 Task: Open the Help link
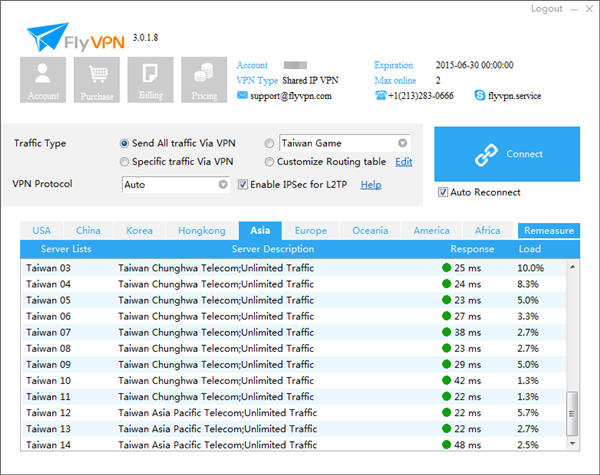(371, 185)
